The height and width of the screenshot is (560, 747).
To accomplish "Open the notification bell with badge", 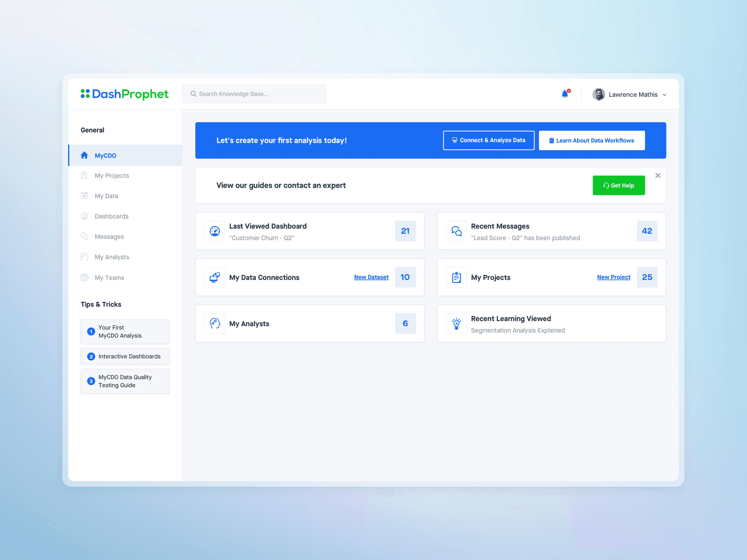I will (x=565, y=94).
